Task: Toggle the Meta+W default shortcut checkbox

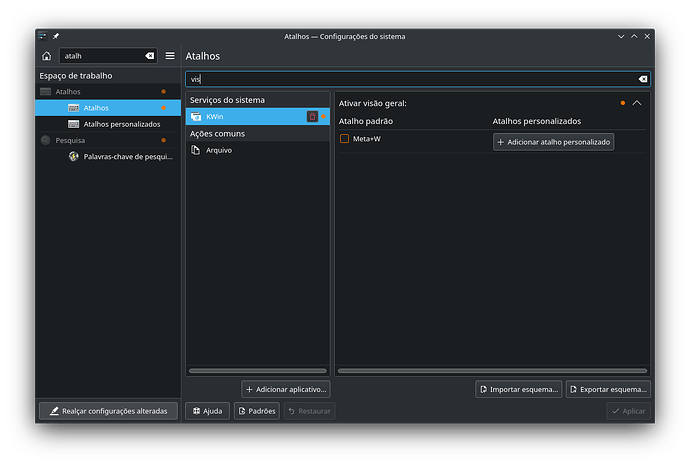Action: point(344,139)
